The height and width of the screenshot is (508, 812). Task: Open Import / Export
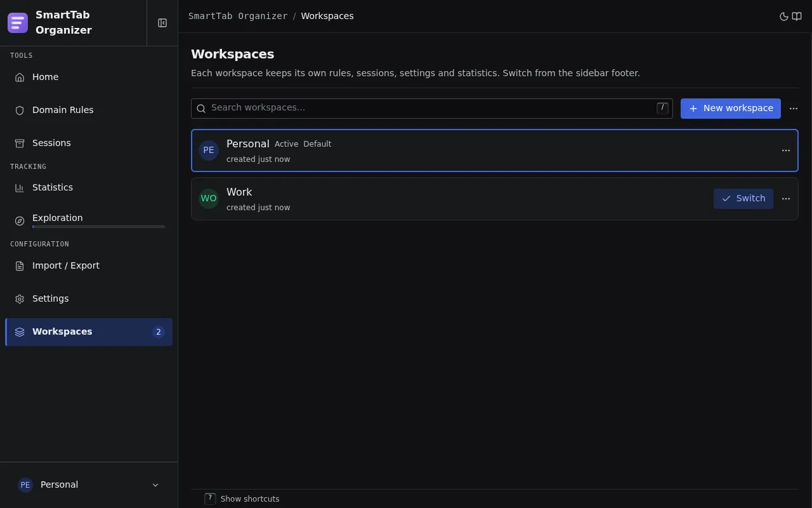(x=89, y=265)
